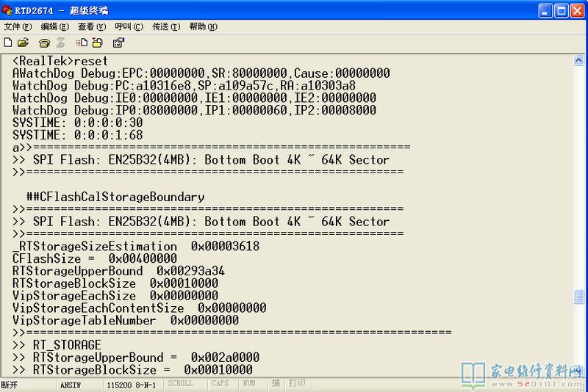Click the VipStorageTableNumber line
This screenshot has height=392, width=588.
(126, 321)
